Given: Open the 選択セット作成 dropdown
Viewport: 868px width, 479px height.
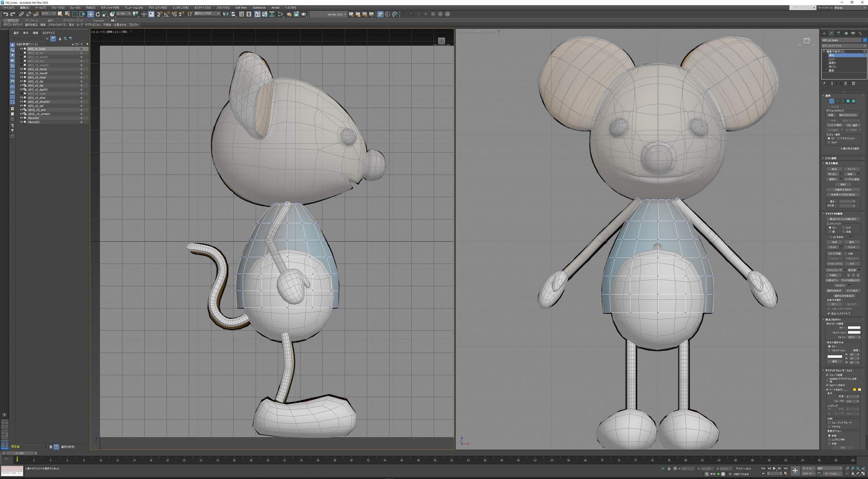Looking at the screenshot, I should (207, 14).
